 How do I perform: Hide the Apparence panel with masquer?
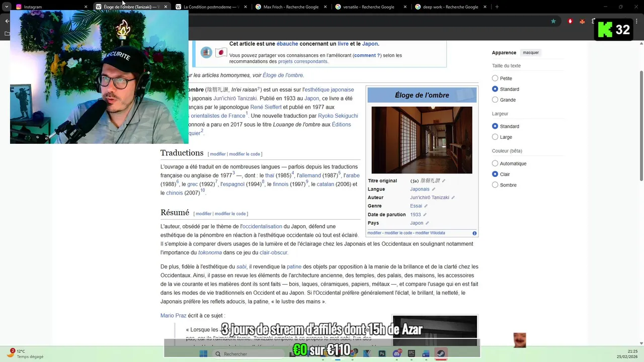[x=531, y=53]
